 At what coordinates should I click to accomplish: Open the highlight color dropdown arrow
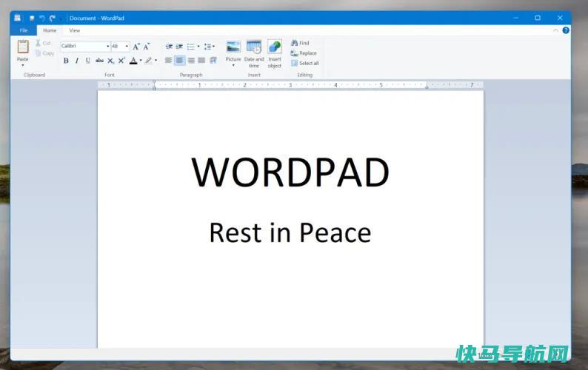tap(156, 61)
